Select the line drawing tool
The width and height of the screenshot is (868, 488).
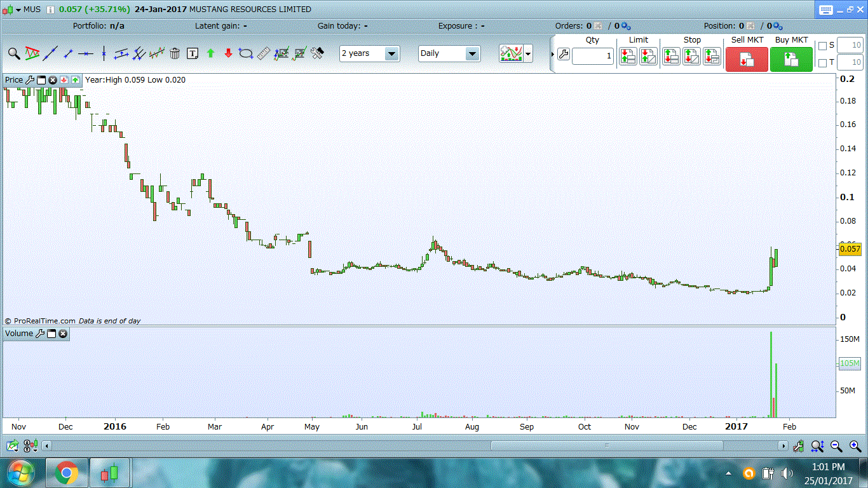pos(50,53)
